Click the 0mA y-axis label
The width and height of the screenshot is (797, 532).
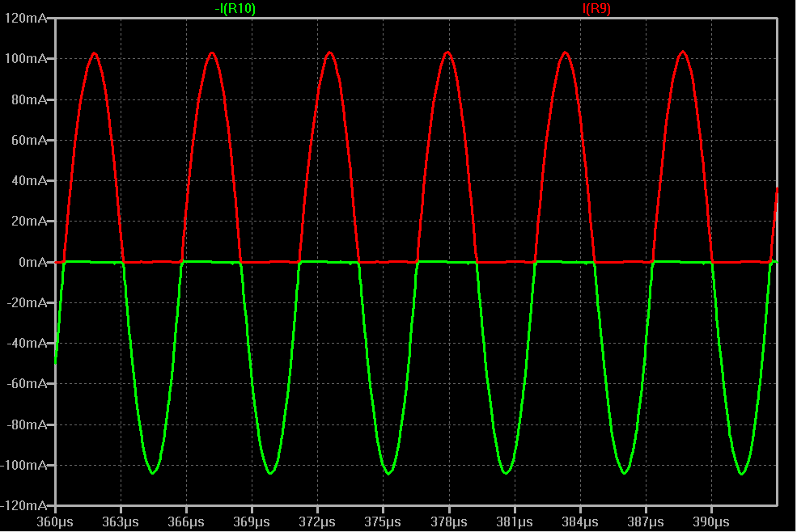coord(32,262)
